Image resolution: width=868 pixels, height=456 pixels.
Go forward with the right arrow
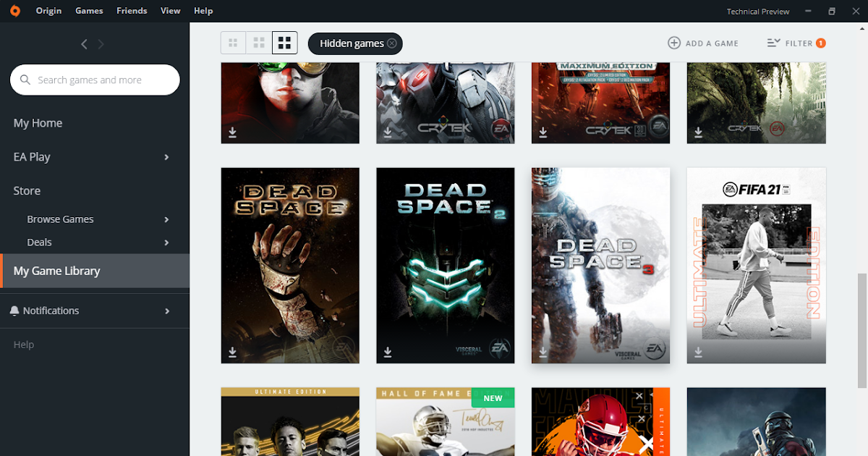[x=101, y=44]
